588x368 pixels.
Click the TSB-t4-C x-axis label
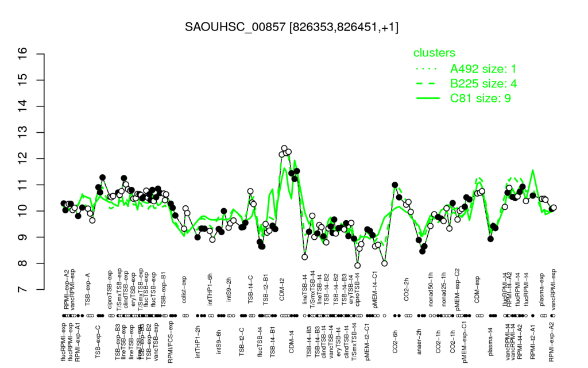point(250,289)
